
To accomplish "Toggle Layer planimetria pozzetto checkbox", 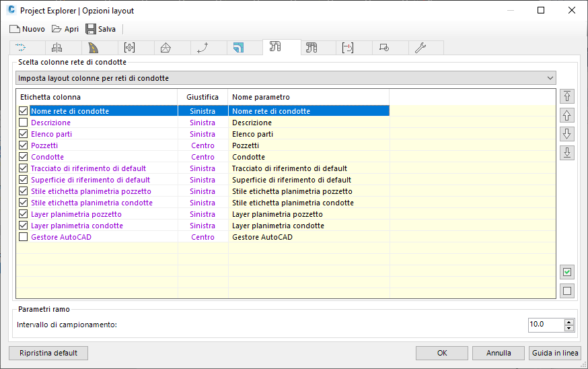I will [24, 214].
